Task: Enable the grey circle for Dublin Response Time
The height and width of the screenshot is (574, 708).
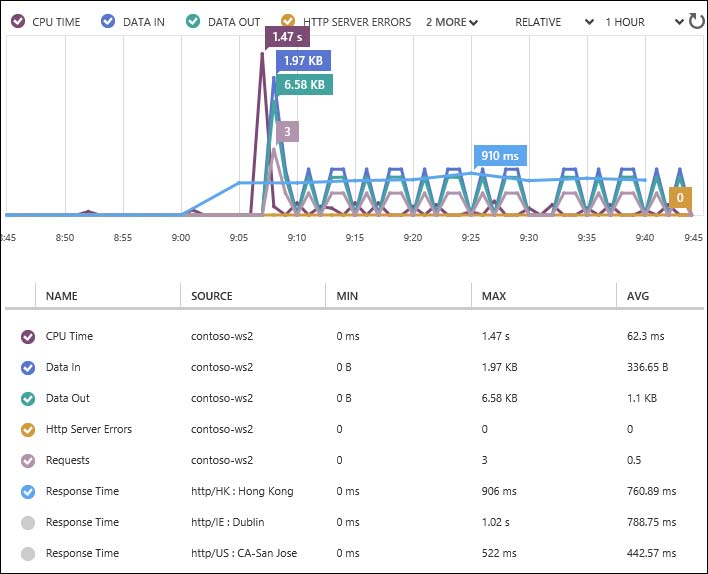Action: (27, 523)
